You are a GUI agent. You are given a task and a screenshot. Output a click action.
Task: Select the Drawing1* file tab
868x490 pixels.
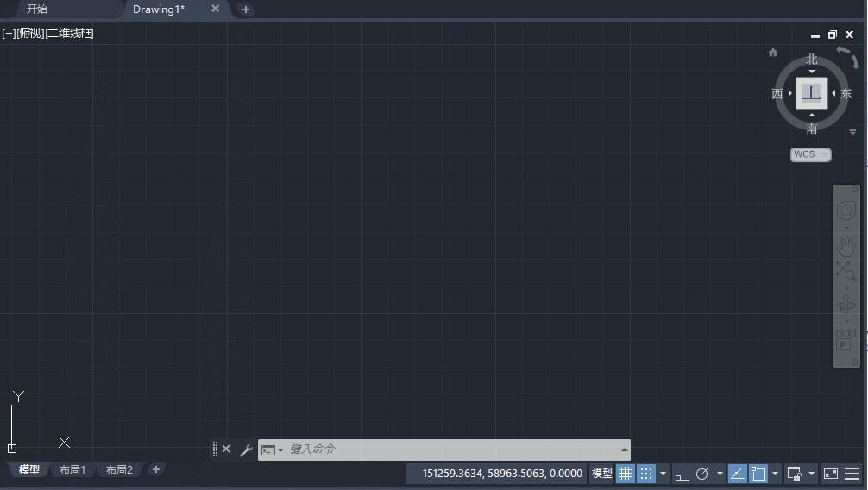(x=158, y=9)
